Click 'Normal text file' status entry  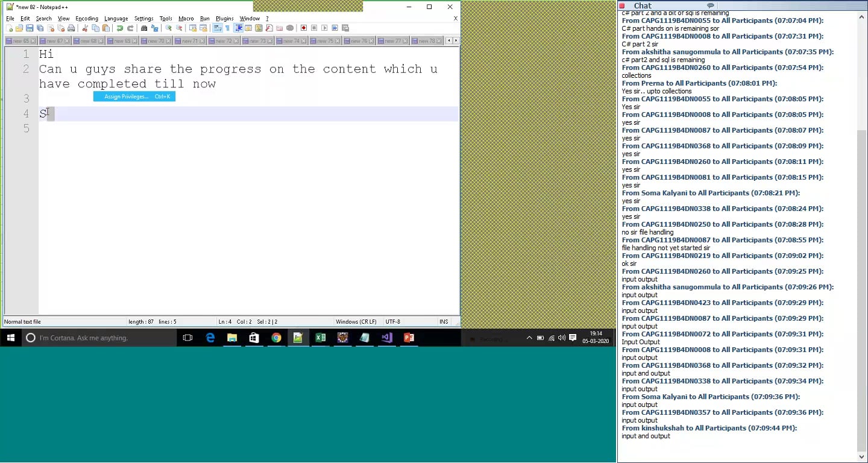click(x=23, y=322)
